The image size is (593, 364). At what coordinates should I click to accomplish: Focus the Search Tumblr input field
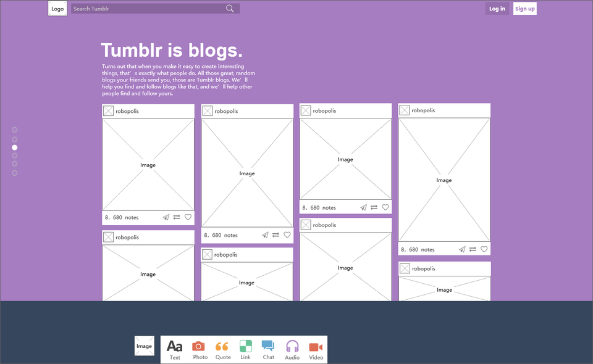pyautogui.click(x=155, y=8)
